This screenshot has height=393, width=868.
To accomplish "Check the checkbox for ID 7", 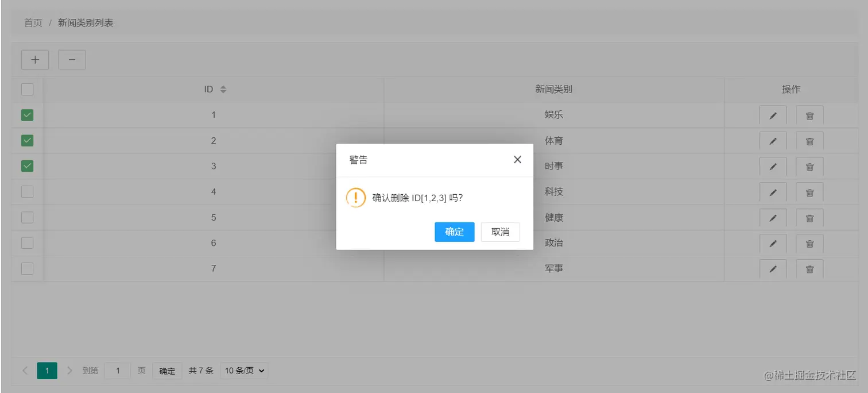I will coord(27,268).
